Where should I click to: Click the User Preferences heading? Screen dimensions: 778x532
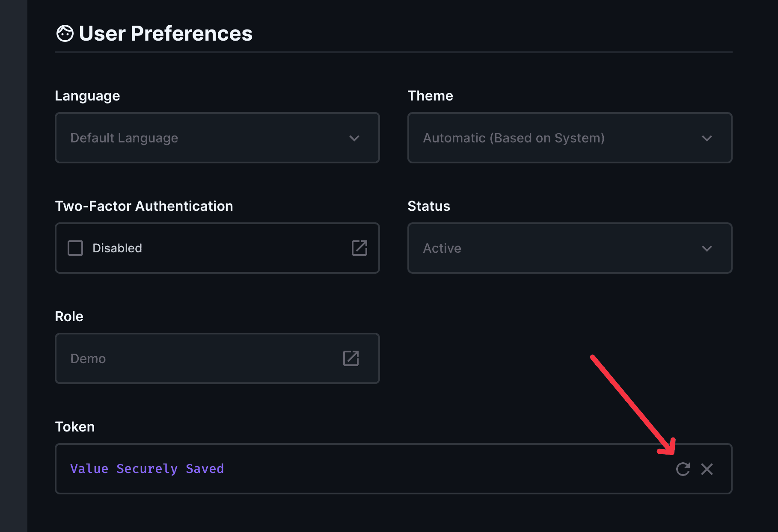166,33
